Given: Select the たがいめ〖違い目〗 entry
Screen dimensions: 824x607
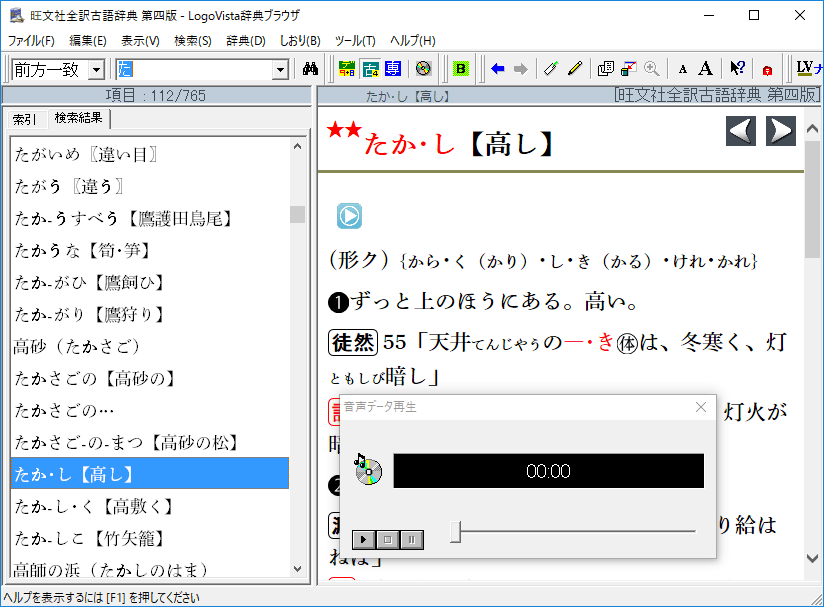Looking at the screenshot, I should [x=150, y=155].
